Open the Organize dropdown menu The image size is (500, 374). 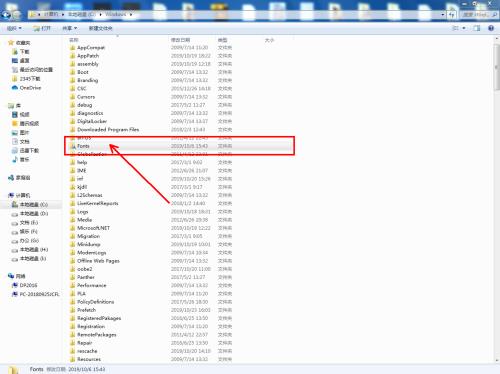pyautogui.click(x=14, y=28)
